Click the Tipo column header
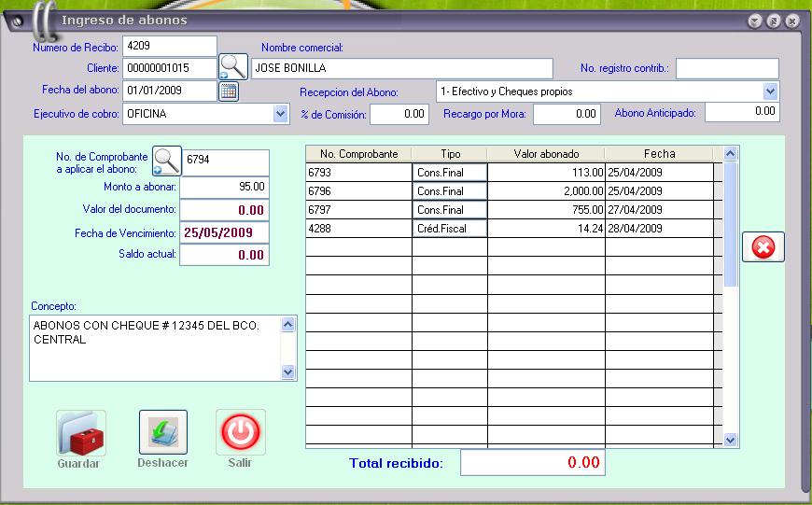Image resolution: width=812 pixels, height=505 pixels. (450, 154)
